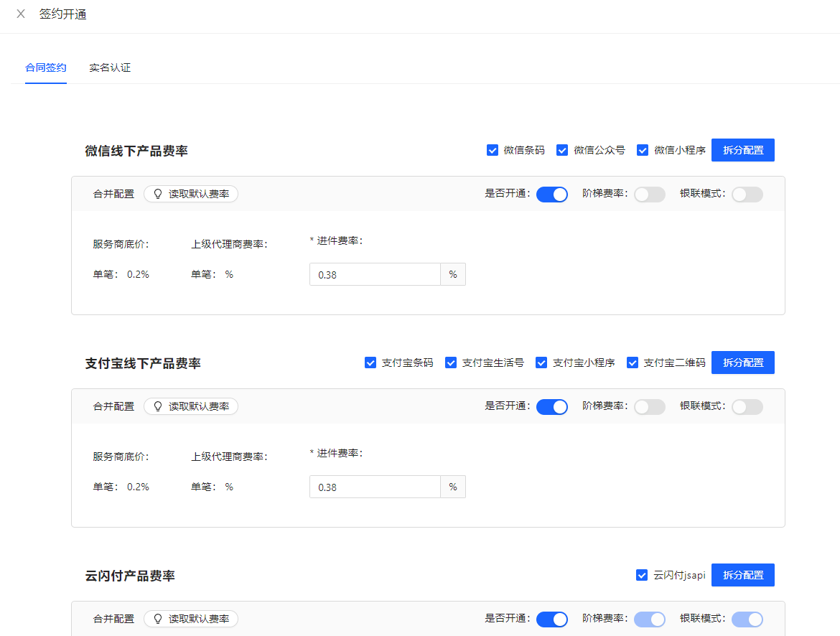
Task: Close the 签约开通 panel with X icon
Action: pyautogui.click(x=21, y=14)
